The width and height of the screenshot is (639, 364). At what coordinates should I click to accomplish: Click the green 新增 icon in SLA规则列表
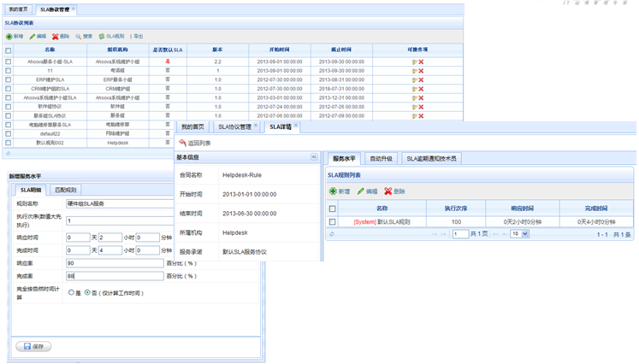[x=334, y=191]
